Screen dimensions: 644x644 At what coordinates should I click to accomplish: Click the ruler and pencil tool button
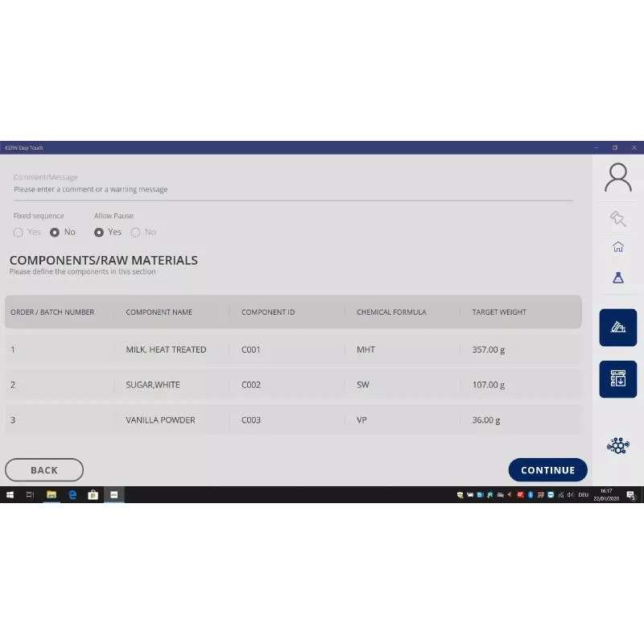click(x=617, y=328)
